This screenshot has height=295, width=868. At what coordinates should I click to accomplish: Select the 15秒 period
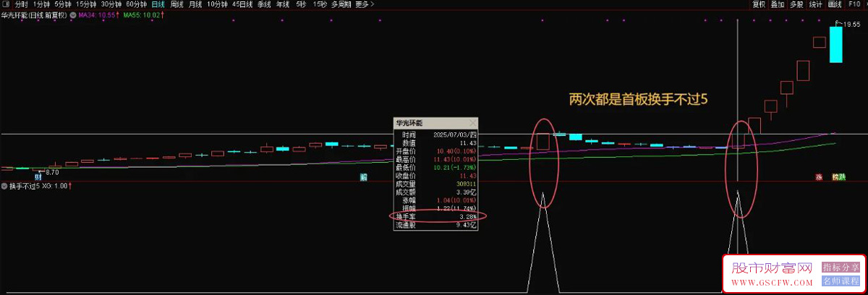pos(319,4)
